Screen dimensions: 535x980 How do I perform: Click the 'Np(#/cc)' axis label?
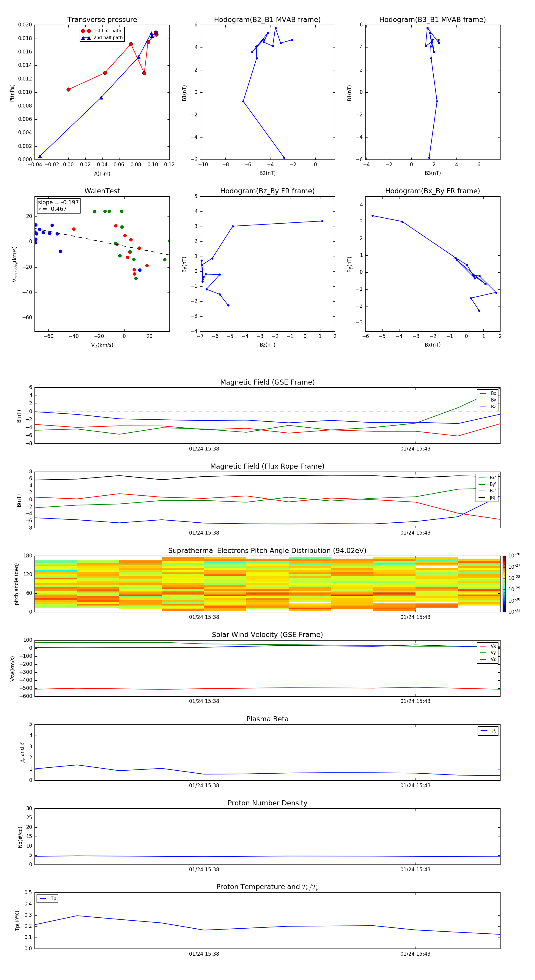pos(20,837)
